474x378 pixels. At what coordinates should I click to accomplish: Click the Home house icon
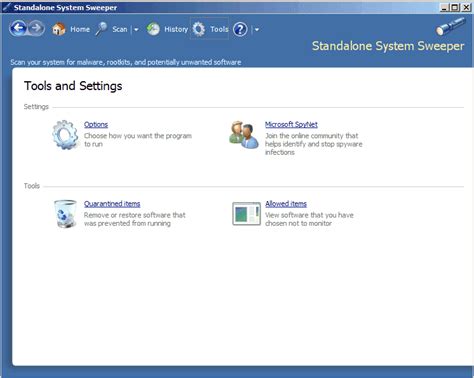coord(59,29)
